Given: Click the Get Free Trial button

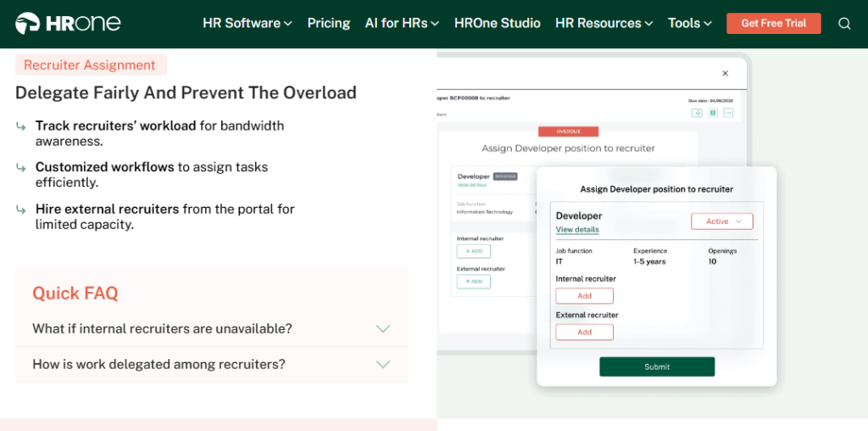Looking at the screenshot, I should (773, 23).
